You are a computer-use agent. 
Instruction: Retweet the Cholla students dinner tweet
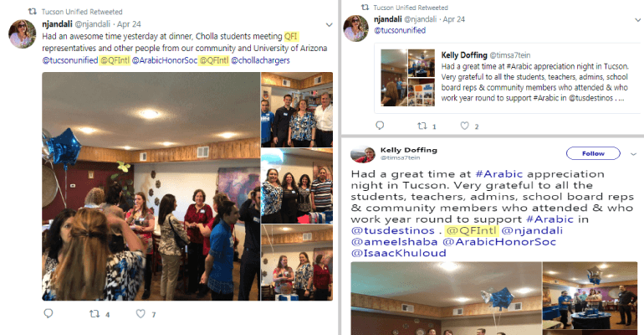coord(95,314)
